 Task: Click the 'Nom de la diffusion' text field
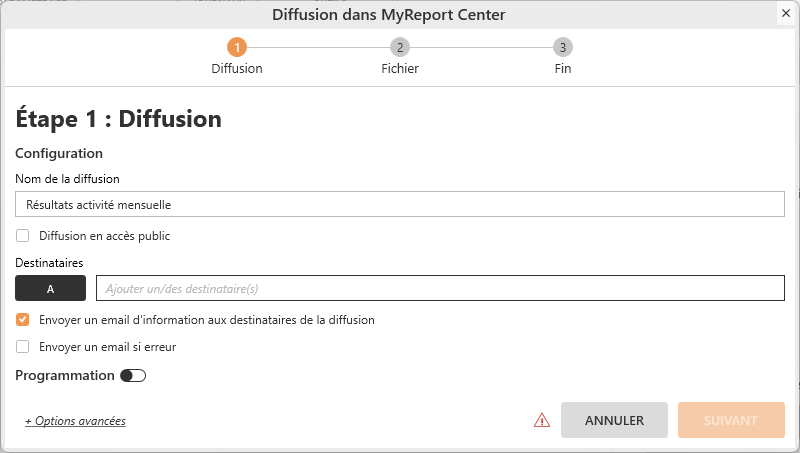400,204
